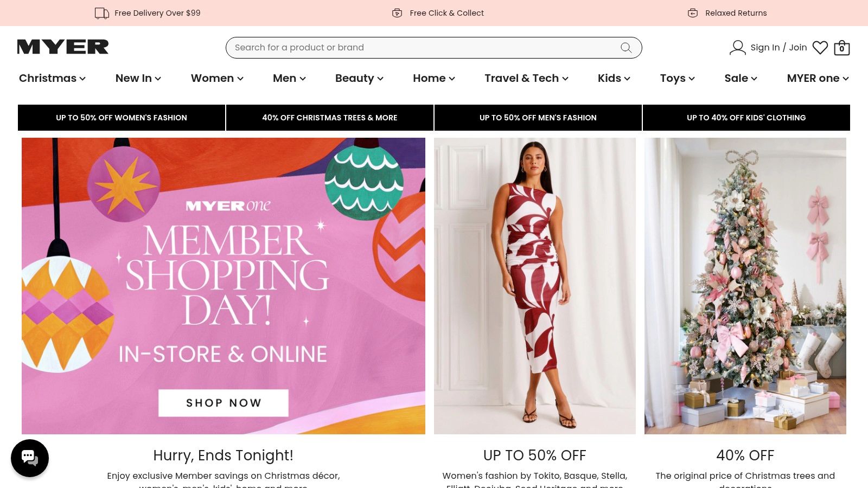Click the MYER logo
Screen dimensions: 868x488
pyautogui.click(x=62, y=47)
